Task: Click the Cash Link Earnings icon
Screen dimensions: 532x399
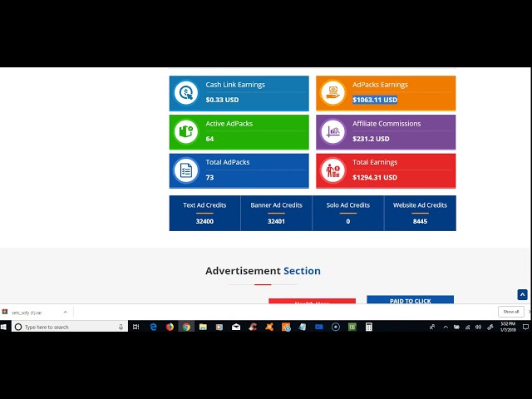Action: point(186,92)
